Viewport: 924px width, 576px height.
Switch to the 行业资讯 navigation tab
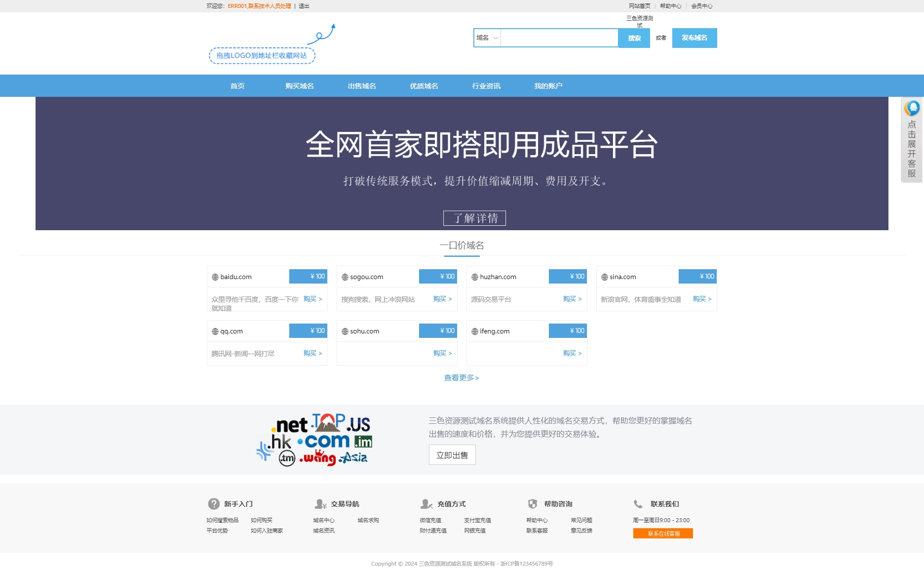pyautogui.click(x=486, y=85)
